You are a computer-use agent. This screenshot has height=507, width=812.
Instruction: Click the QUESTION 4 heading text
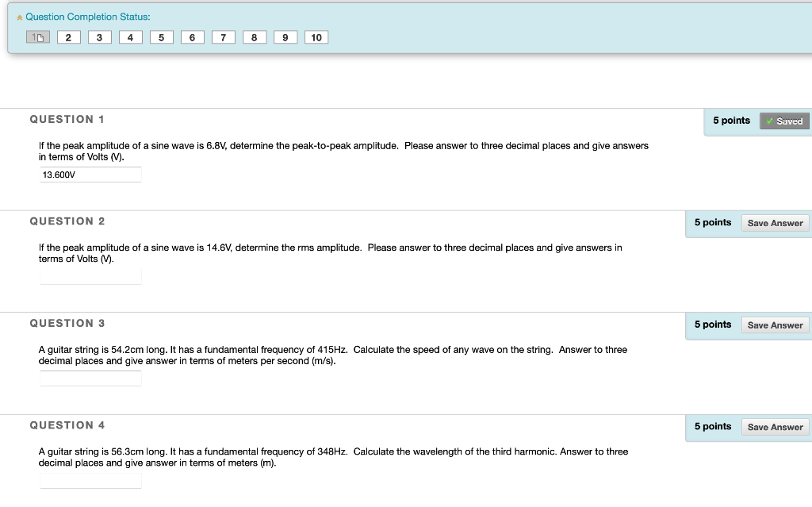point(67,425)
